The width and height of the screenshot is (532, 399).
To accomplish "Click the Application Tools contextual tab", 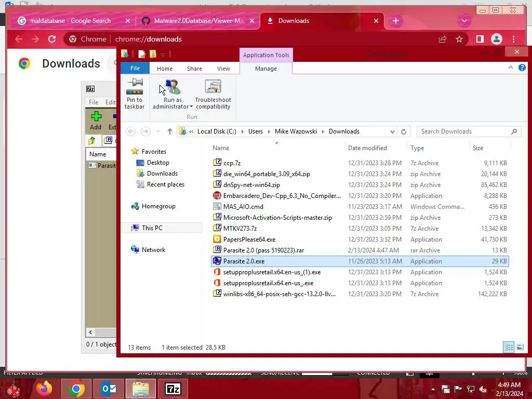I will pos(266,55).
